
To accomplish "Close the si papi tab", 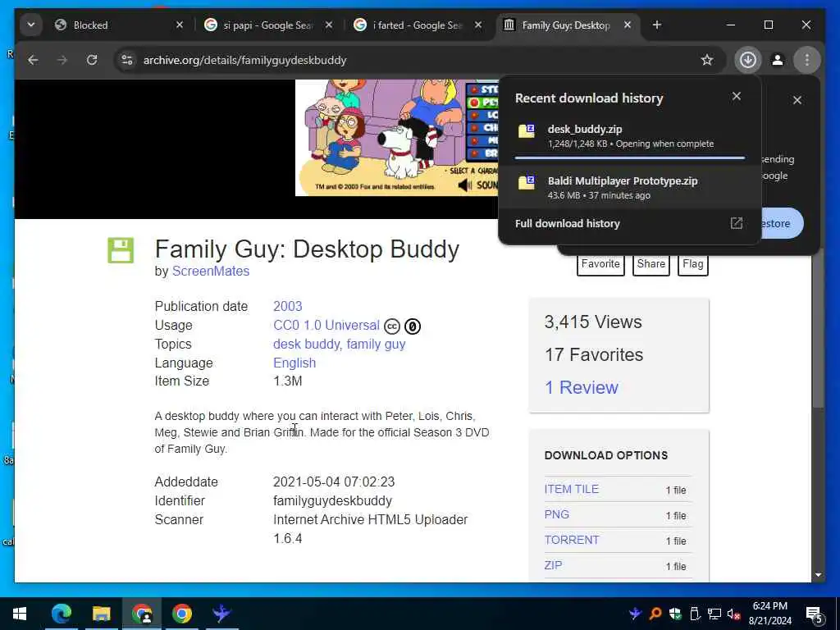I will 329,25.
